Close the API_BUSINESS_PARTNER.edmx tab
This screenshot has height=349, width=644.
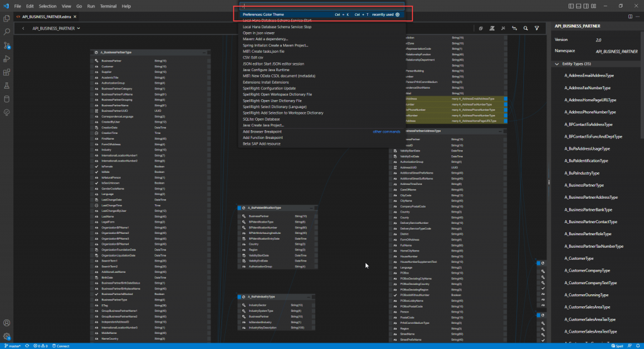[75, 17]
